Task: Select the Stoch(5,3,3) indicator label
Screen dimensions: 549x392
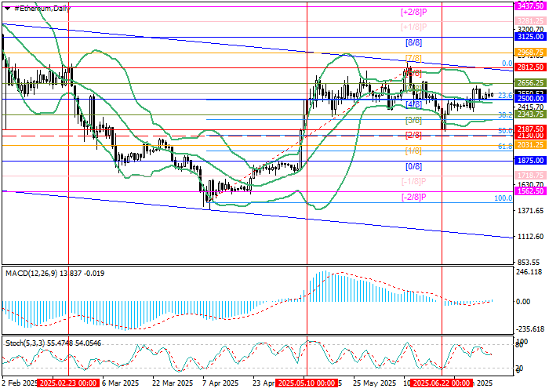Action: coord(26,343)
